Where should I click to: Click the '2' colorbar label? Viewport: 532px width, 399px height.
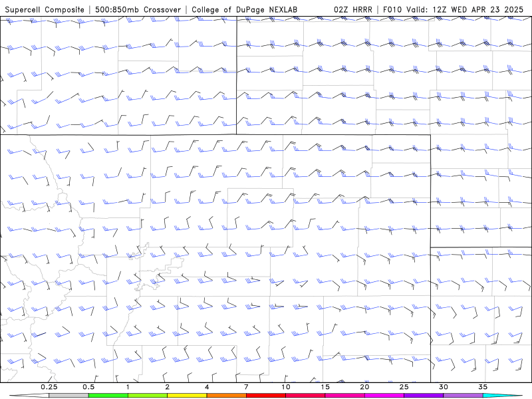point(168,387)
